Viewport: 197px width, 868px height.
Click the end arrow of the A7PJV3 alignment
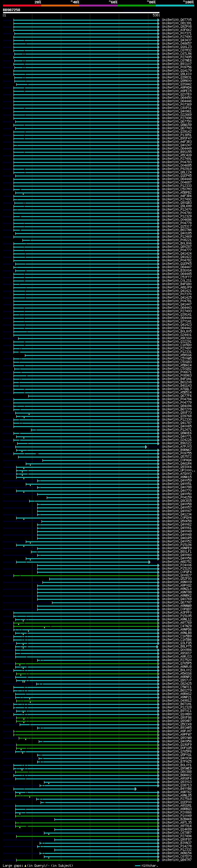tap(146, 447)
